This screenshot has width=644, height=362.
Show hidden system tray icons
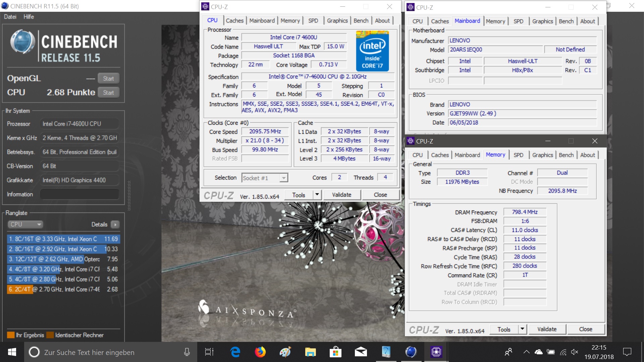527,352
